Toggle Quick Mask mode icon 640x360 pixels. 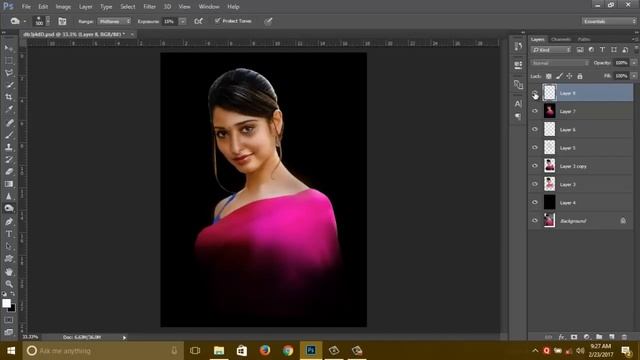pyautogui.click(x=9, y=320)
